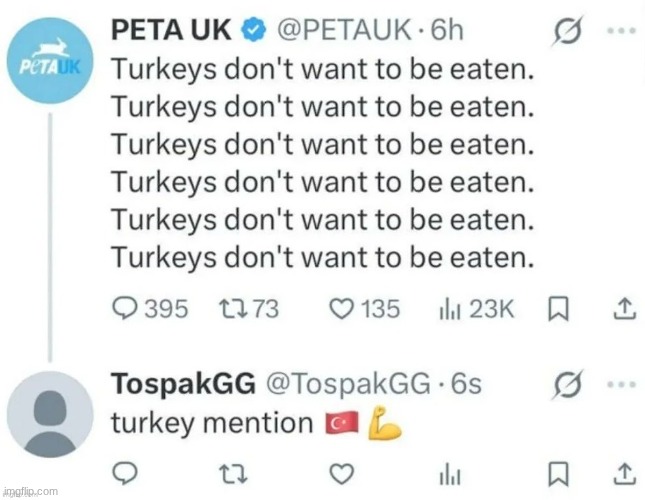Open more options on TospakGG reply

pos(626,383)
